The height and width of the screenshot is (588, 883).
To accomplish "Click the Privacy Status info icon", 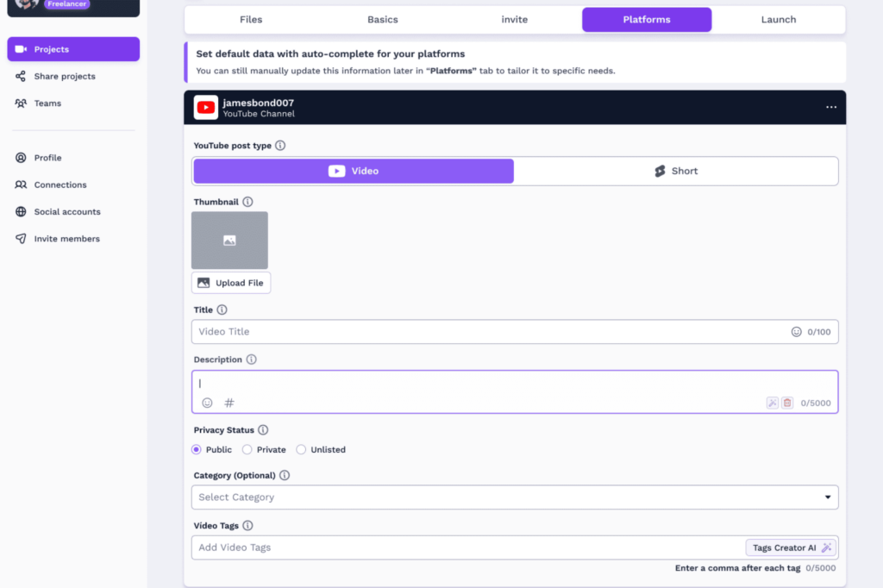I will pos(264,429).
